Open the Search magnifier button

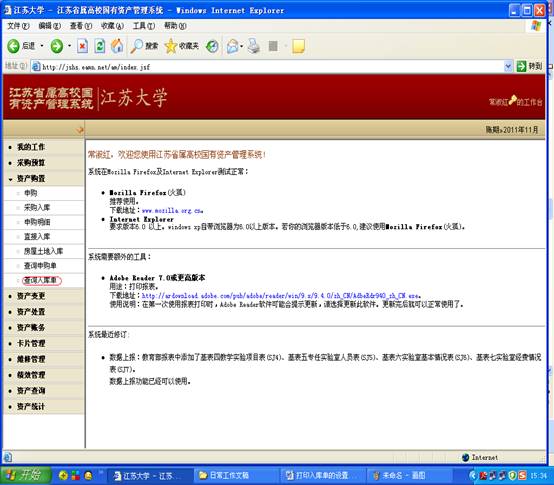pyautogui.click(x=144, y=46)
